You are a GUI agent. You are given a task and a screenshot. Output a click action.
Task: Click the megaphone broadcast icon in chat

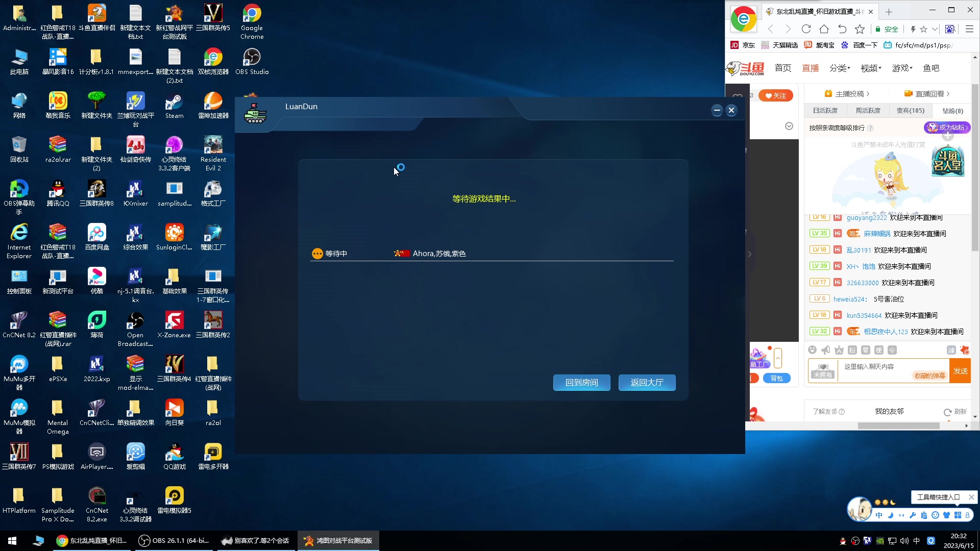[826, 350]
